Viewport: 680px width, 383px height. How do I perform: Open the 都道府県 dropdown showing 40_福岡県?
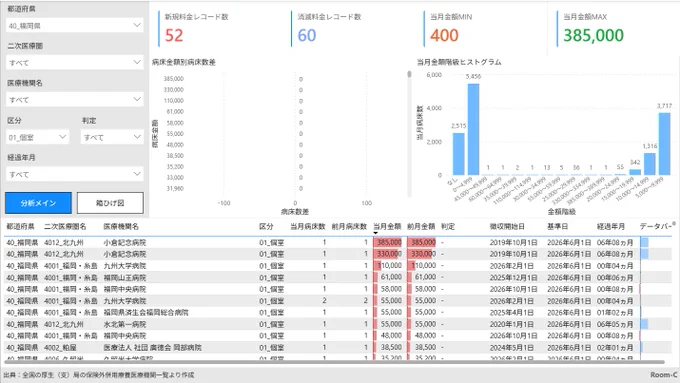point(75,26)
